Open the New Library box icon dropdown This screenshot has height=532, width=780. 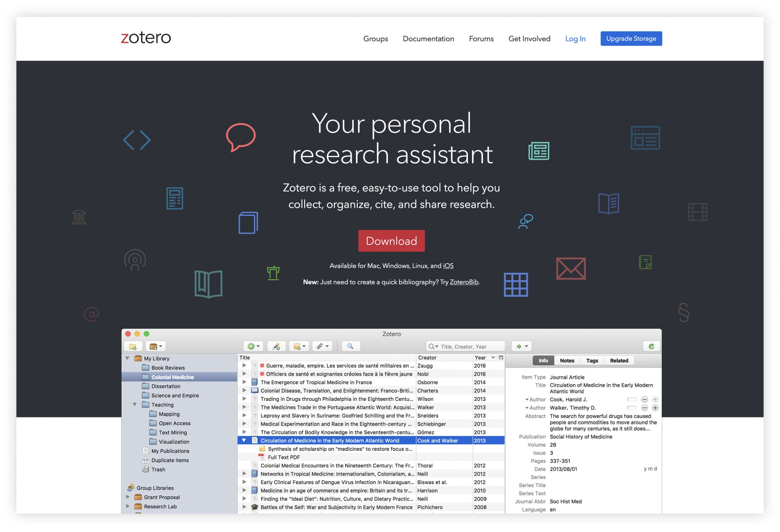click(x=156, y=346)
